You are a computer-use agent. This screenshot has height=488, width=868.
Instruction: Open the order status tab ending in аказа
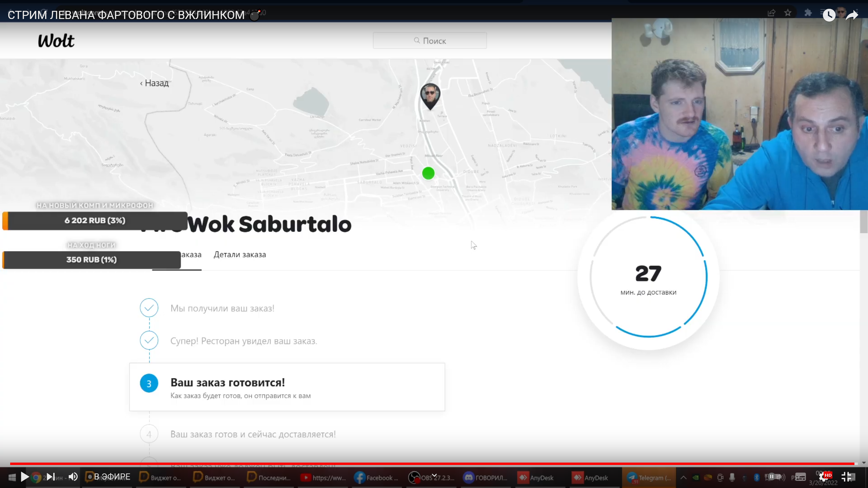191,255
